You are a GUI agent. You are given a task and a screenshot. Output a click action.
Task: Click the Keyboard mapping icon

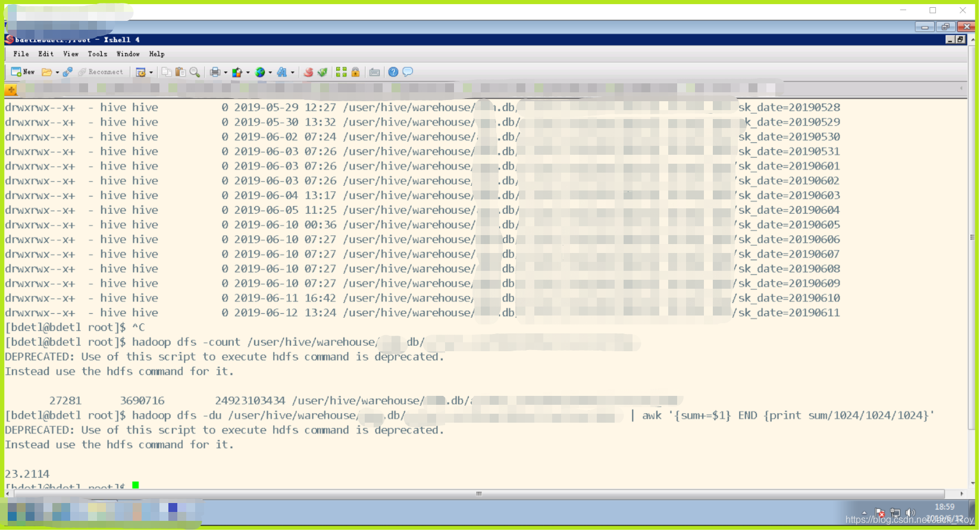[374, 72]
